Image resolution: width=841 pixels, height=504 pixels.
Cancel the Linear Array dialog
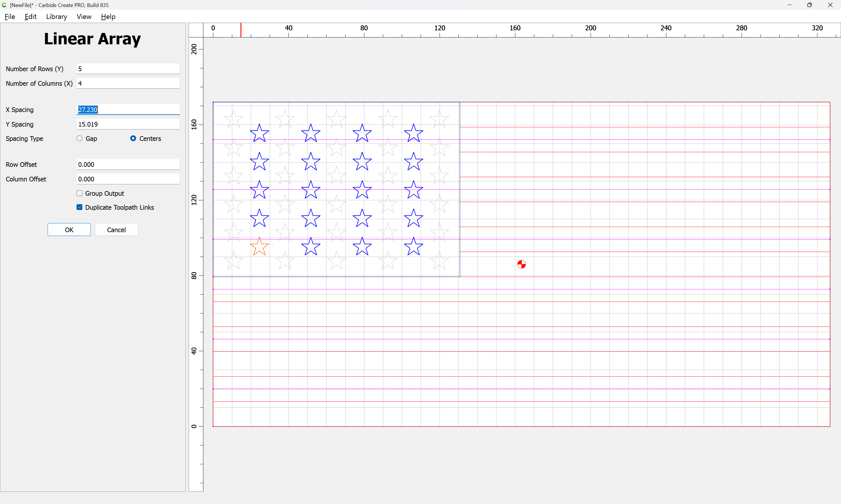116,230
